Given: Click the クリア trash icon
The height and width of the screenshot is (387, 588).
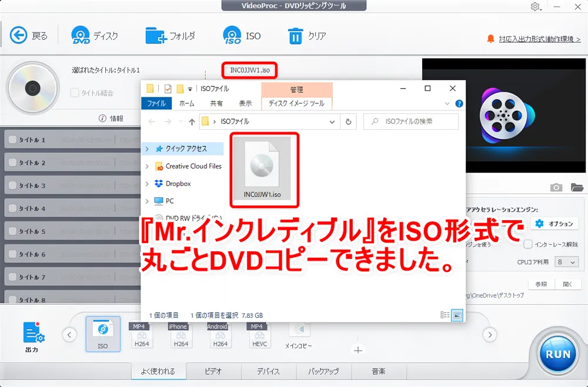Looking at the screenshot, I should (296, 36).
